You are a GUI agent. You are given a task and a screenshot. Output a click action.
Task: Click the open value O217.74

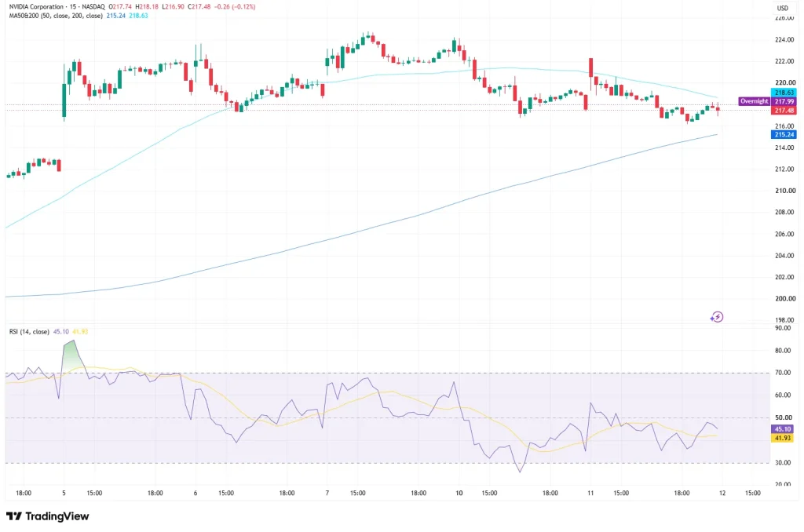120,6
